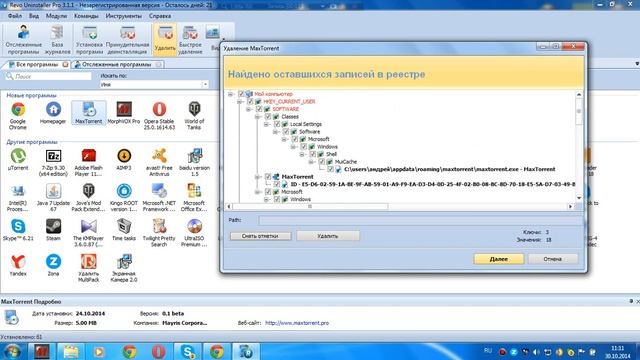Open the Справка menu
This screenshot has width=640, height=360.
160,16
